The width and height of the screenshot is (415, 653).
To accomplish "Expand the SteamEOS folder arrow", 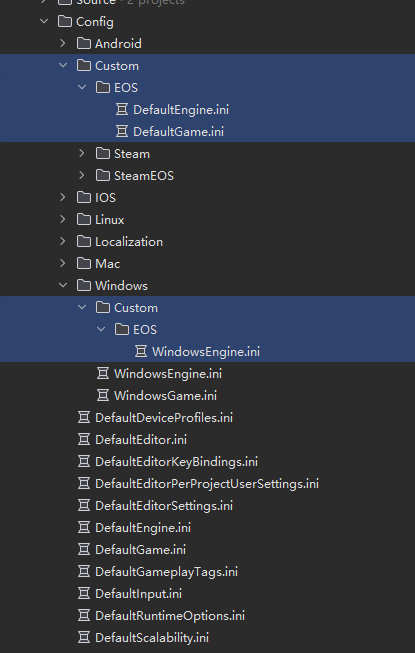I will click(x=82, y=175).
